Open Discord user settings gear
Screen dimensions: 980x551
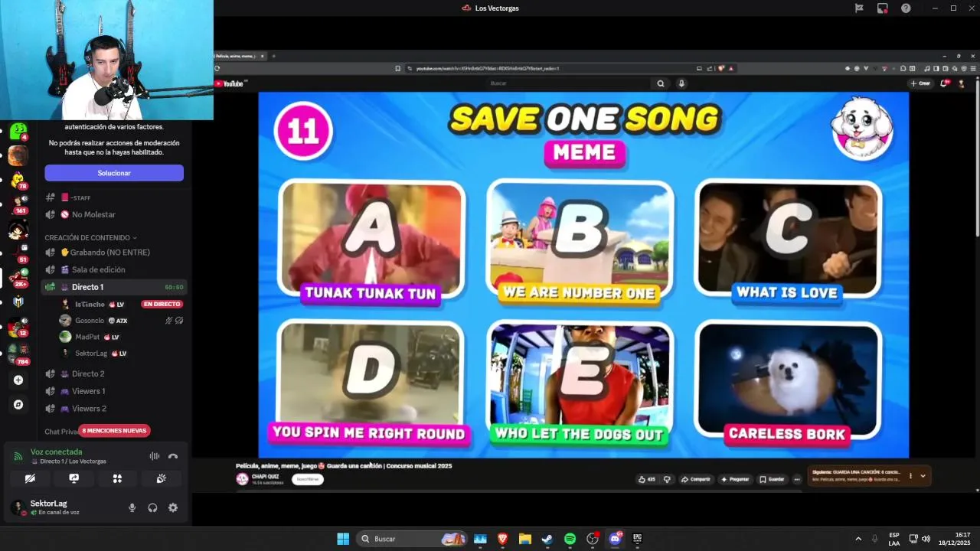tap(173, 507)
